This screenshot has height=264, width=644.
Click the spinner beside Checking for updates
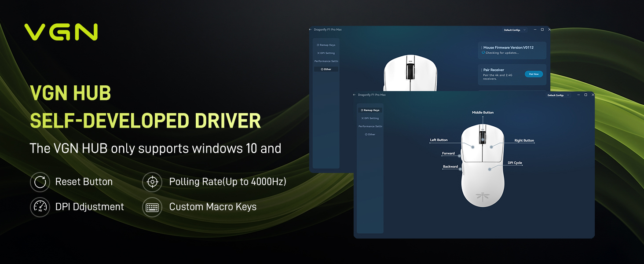point(483,52)
